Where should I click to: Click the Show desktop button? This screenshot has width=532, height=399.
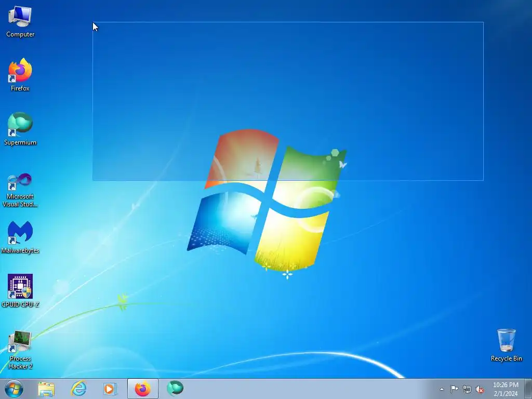(528, 389)
